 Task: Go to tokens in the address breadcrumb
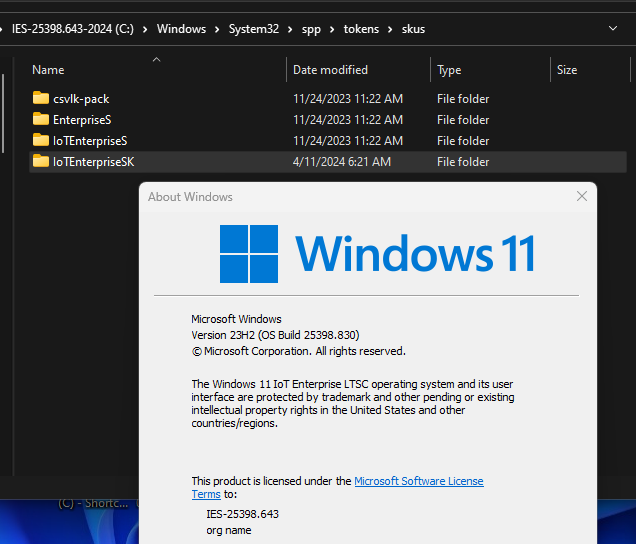coord(361,29)
